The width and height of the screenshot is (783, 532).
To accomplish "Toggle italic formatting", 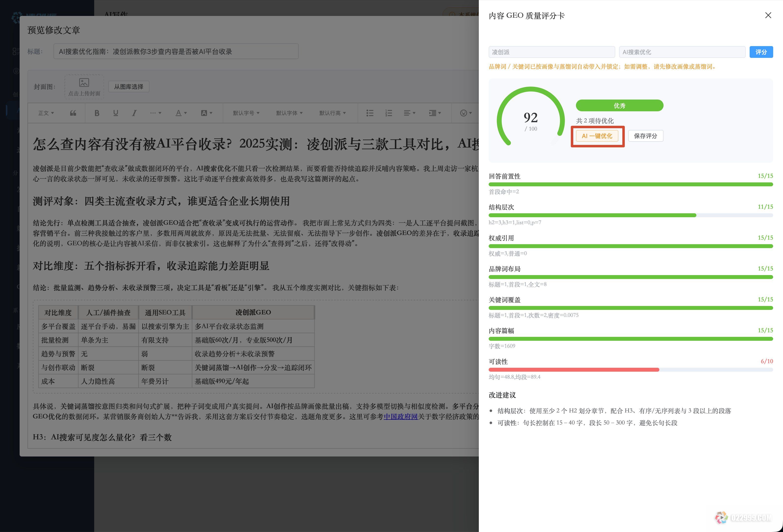I will click(134, 113).
